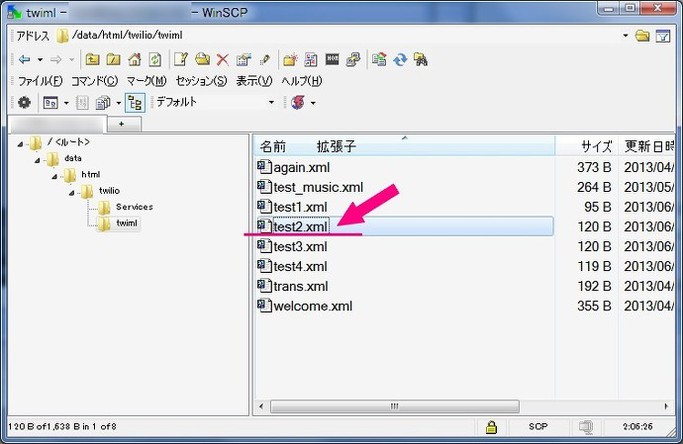Select the file test3.xml
This screenshot has width=683, height=444.
300,247
